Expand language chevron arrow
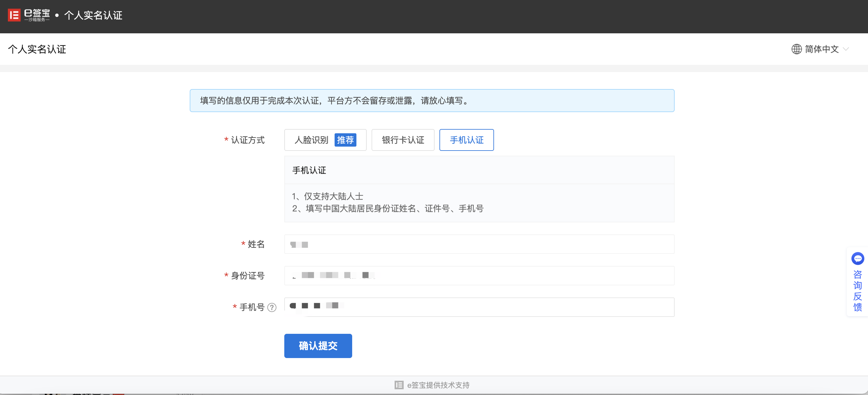Viewport: 868px width, 395px height. click(846, 49)
